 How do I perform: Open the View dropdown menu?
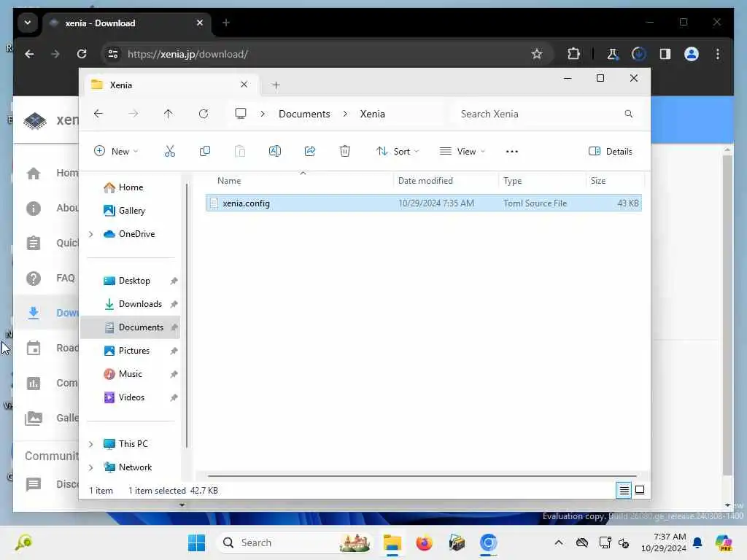click(462, 152)
